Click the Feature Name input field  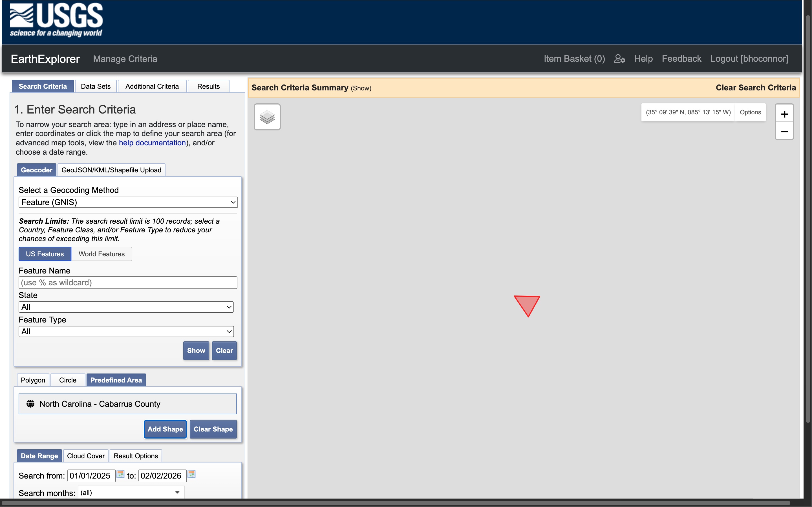click(128, 282)
